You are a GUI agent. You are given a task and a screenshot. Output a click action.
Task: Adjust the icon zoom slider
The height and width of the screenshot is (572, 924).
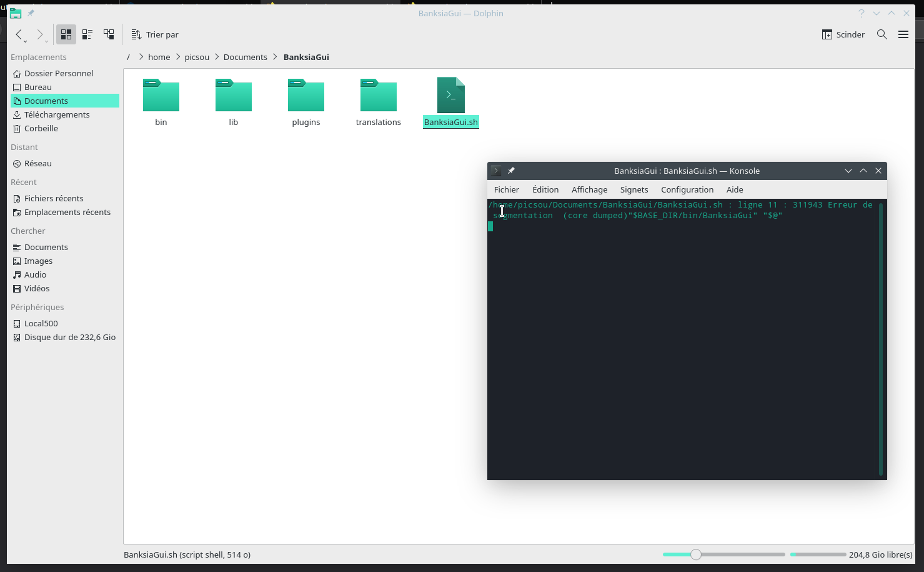[724, 554]
